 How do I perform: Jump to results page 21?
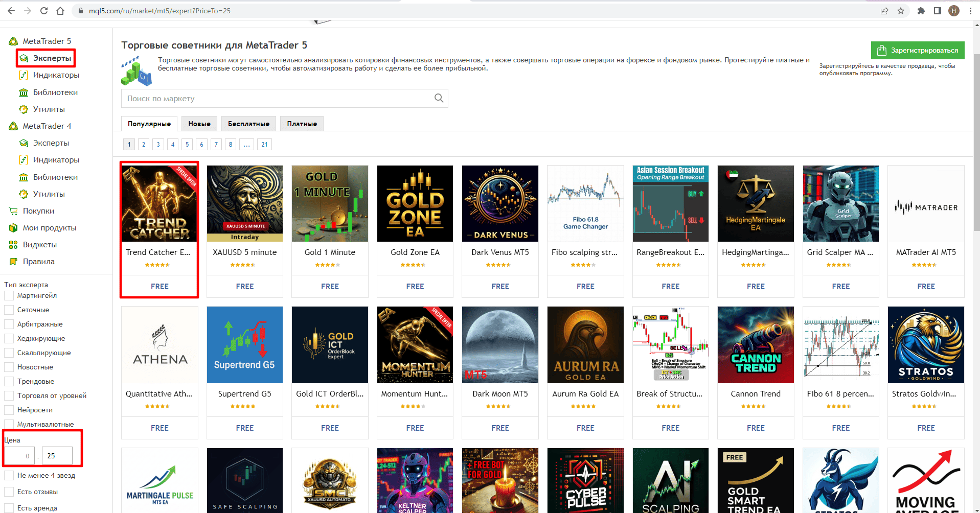(x=264, y=145)
